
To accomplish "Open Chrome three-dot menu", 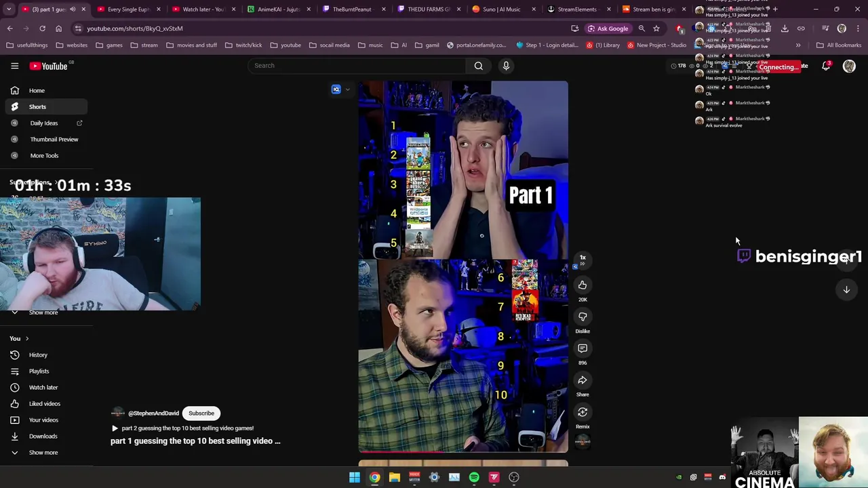I will (x=859, y=28).
